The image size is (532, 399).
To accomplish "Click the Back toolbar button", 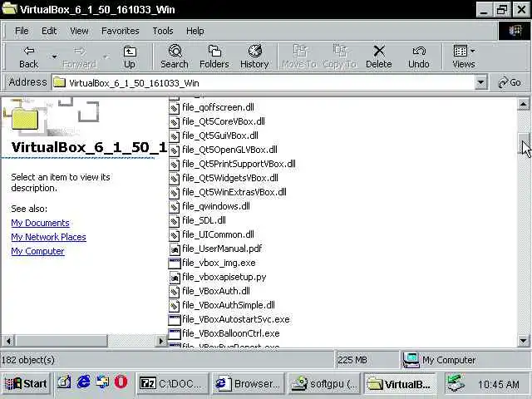I will point(29,57).
